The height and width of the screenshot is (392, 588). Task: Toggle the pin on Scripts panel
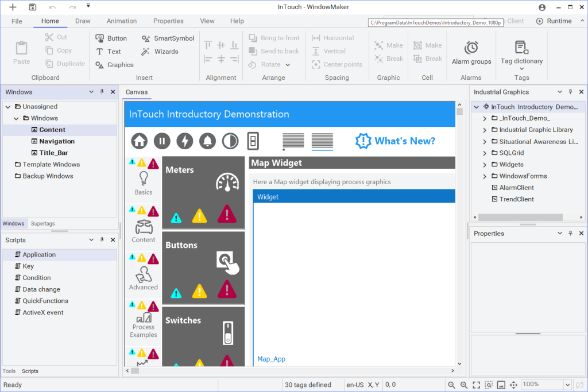tap(102, 240)
